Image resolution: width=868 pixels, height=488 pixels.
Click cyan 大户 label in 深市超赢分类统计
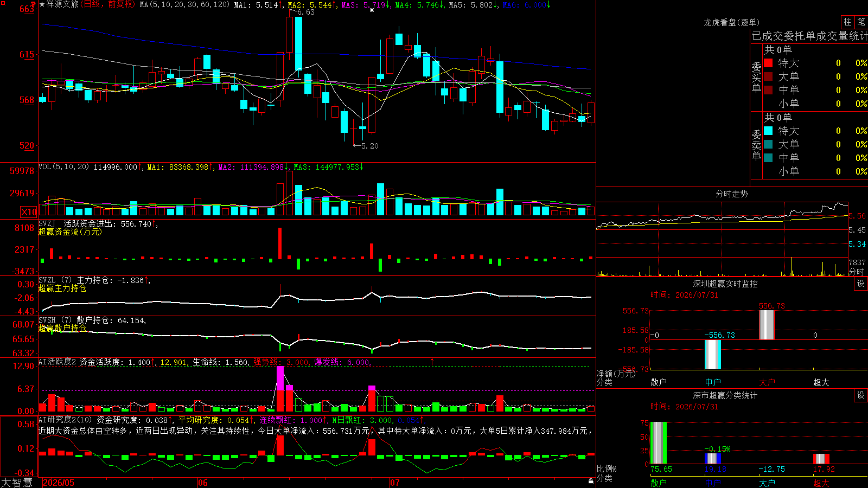pos(767,483)
